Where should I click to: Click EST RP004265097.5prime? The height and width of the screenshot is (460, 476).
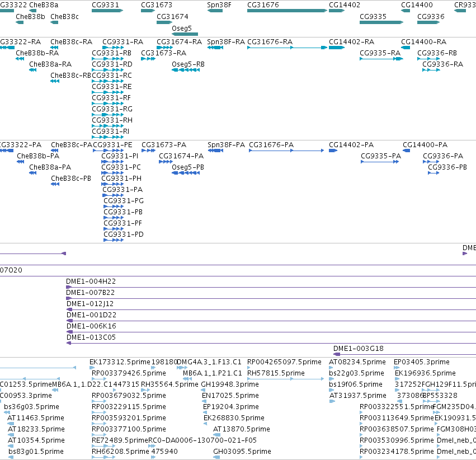[284, 362]
